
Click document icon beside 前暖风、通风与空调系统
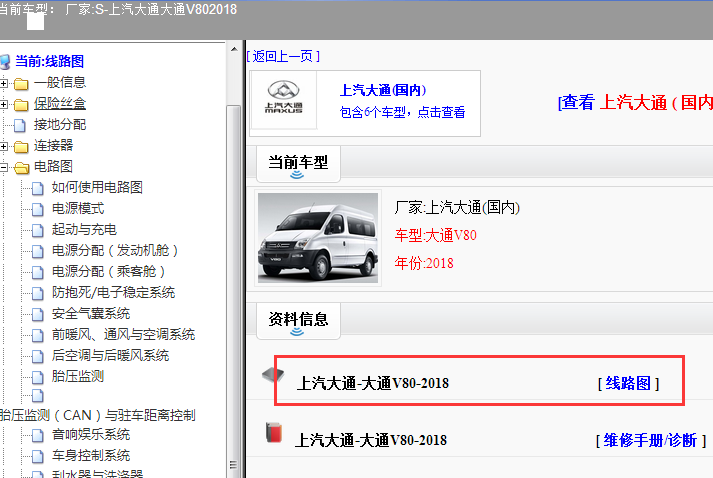pos(38,335)
